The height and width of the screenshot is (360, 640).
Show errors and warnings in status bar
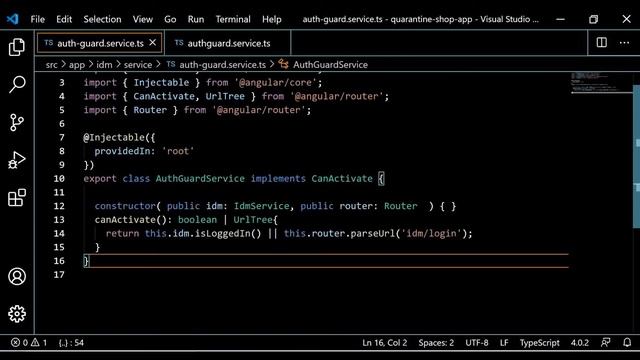pyautogui.click(x=29, y=342)
